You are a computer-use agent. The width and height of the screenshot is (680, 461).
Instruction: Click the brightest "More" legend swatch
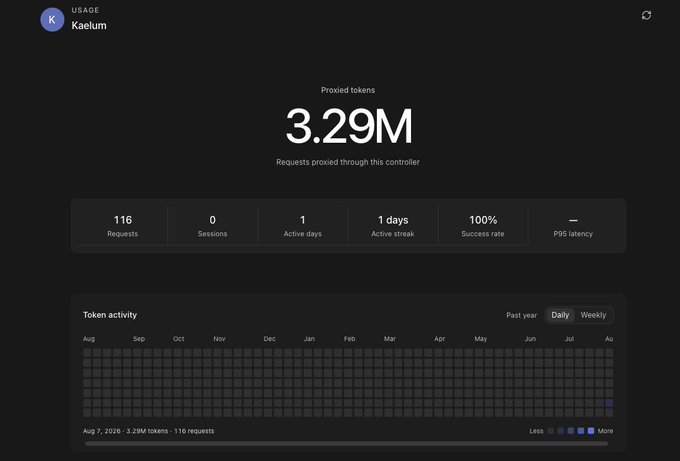pyautogui.click(x=591, y=431)
